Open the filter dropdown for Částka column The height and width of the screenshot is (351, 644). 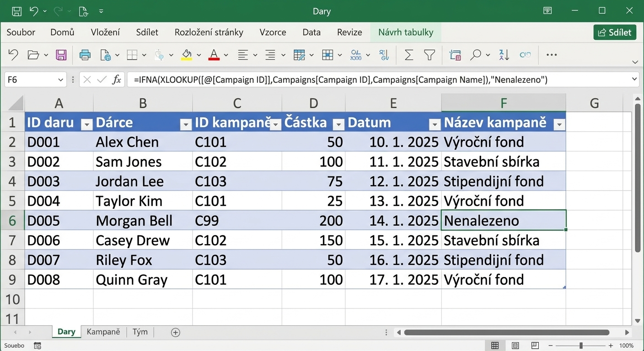tap(338, 124)
